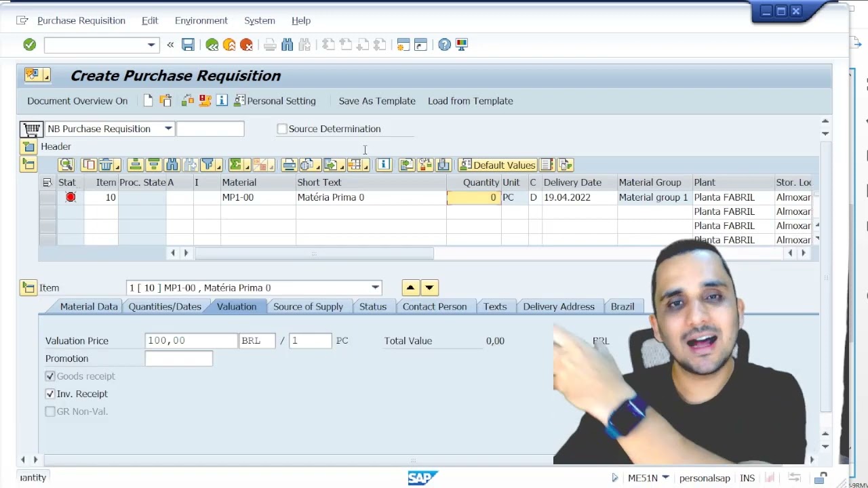The height and width of the screenshot is (488, 868).
Task: Open the Purchase Requisition menu
Action: (x=81, y=21)
